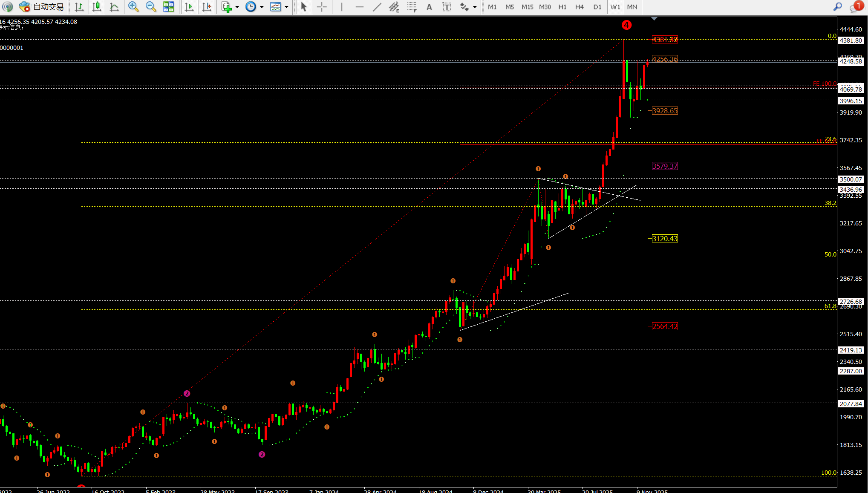
Task: Switch to line chart display
Action: click(114, 7)
